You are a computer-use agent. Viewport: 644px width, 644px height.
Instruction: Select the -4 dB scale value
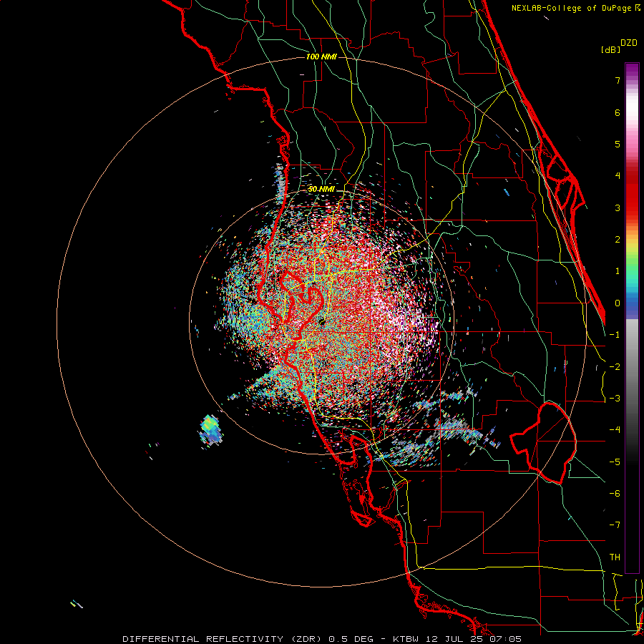coord(615,430)
